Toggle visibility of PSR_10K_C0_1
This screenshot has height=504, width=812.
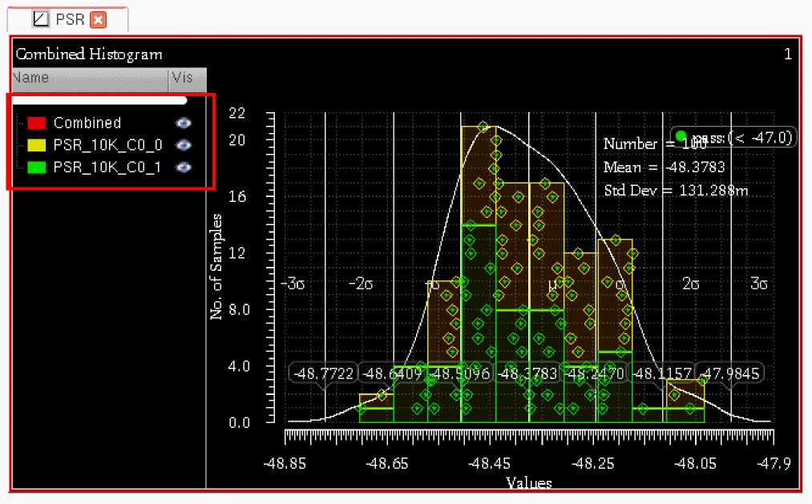click(184, 167)
